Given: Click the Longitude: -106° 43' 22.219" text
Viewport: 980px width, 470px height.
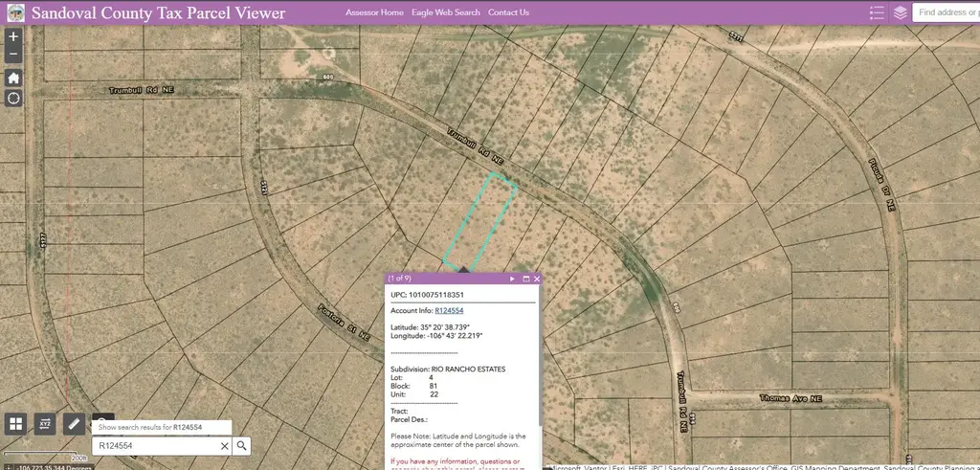Looking at the screenshot, I should pyautogui.click(x=436, y=336).
